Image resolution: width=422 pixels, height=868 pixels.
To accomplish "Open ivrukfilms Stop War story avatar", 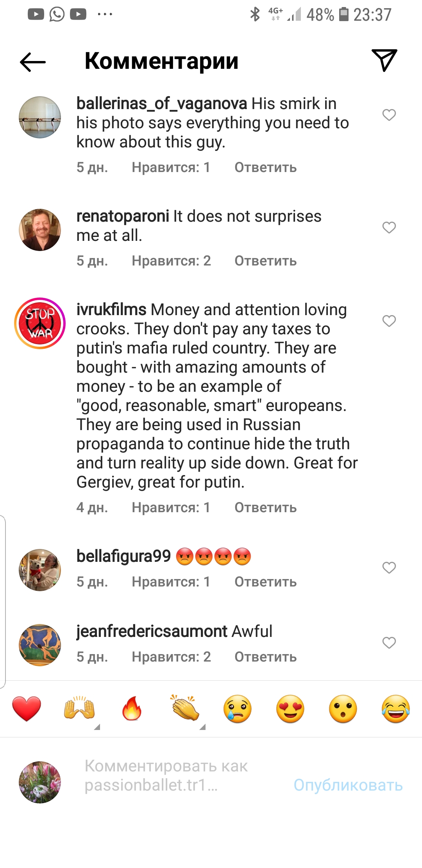I will pos(40,323).
